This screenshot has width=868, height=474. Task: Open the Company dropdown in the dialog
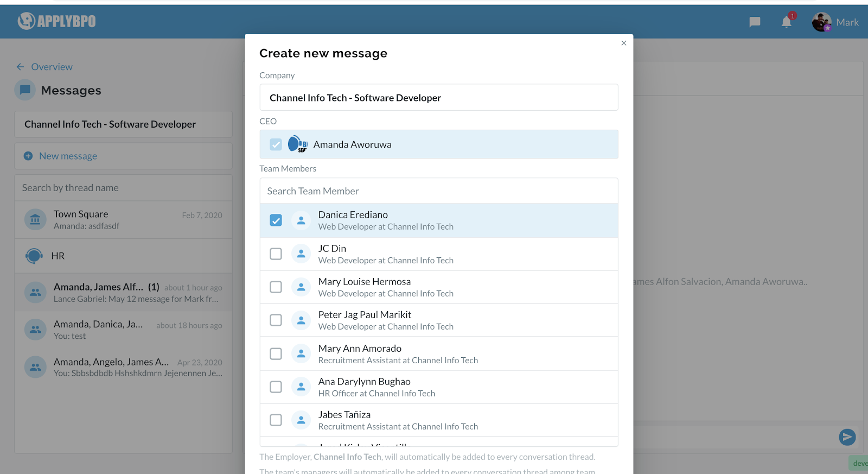(438, 98)
